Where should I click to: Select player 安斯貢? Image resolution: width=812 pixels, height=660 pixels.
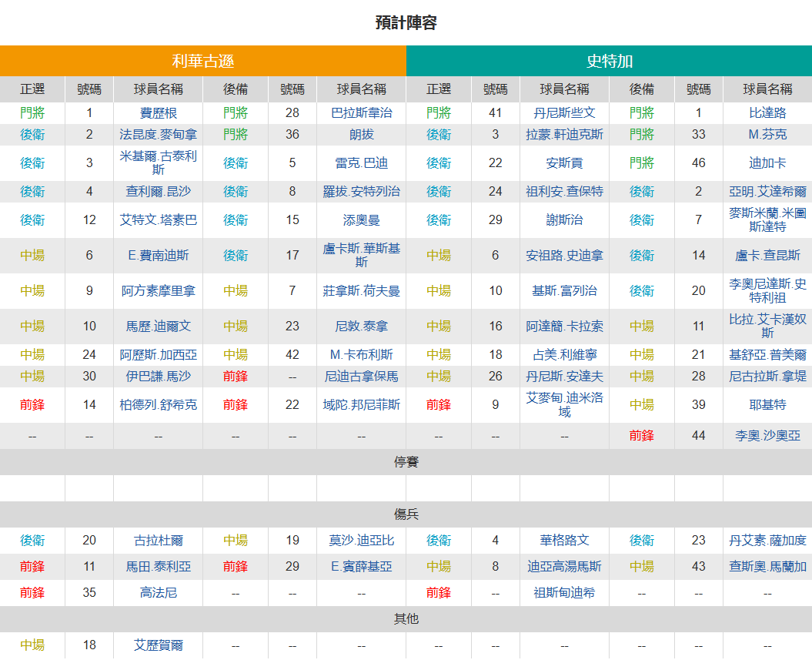click(x=564, y=162)
